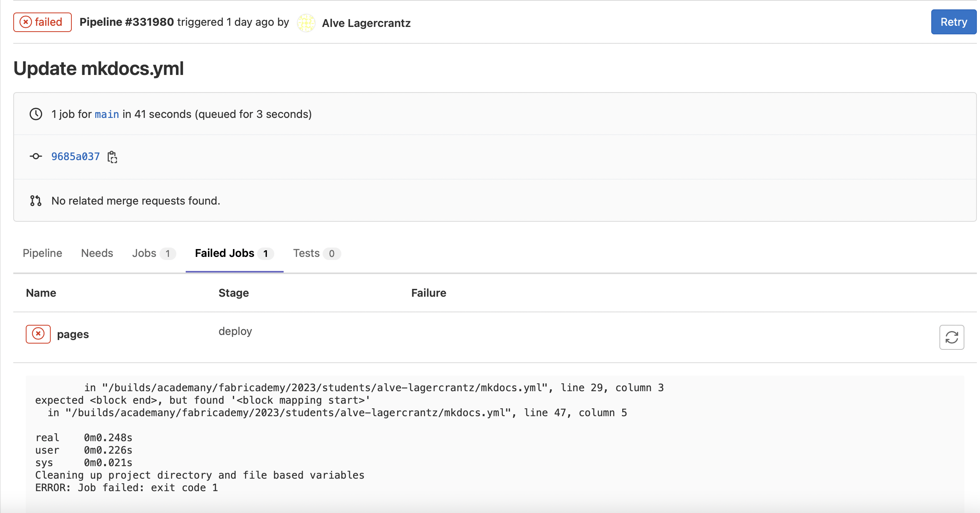Click the 'real 0m0.248s' log line
The height and width of the screenshot is (513, 980).
(x=84, y=438)
